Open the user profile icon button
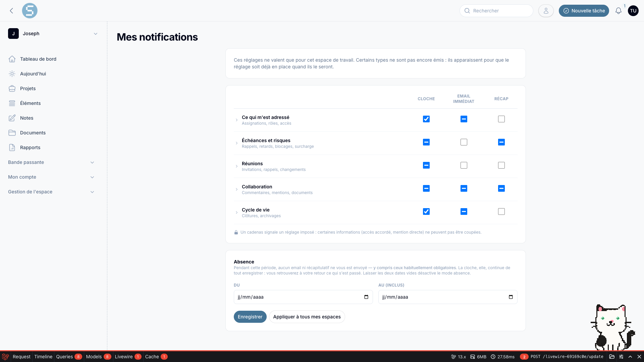644x362 pixels. tap(546, 11)
